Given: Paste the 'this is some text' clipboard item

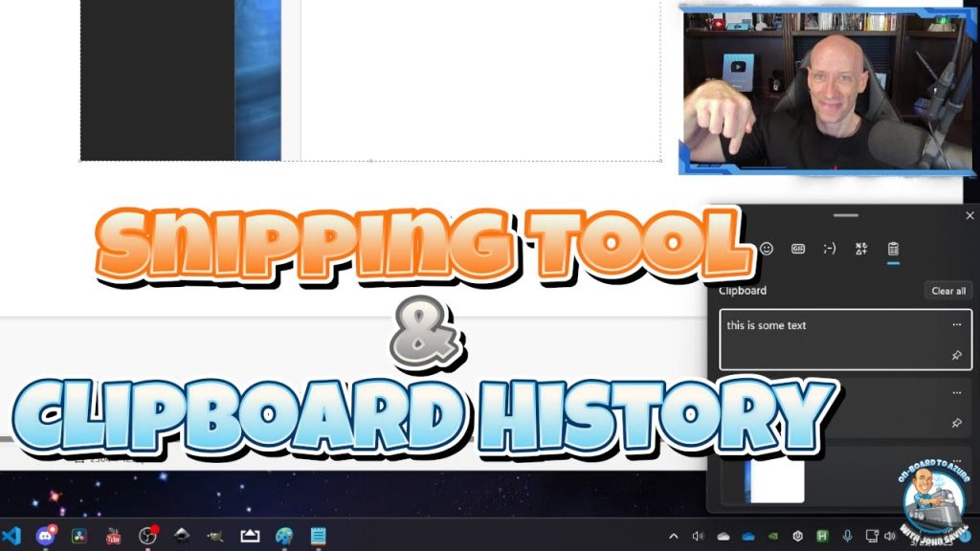Looking at the screenshot, I should tap(846, 340).
